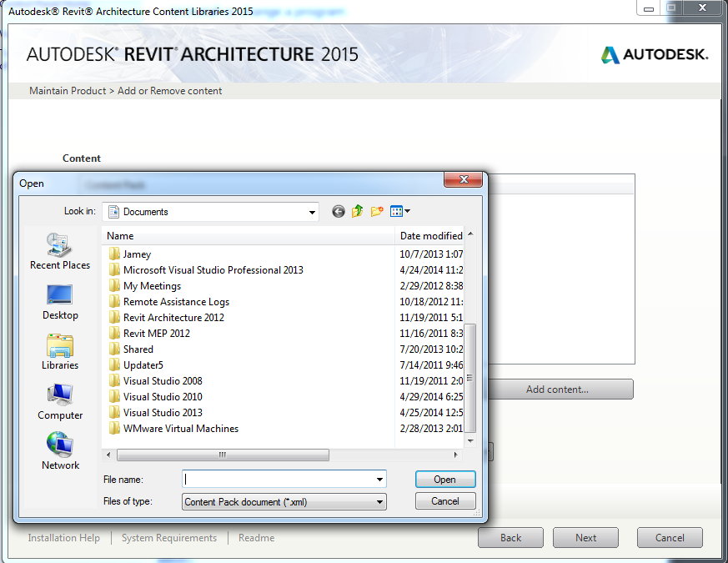This screenshot has width=728, height=563.
Task: Open the View Menu icon dropdown
Action: pos(400,212)
